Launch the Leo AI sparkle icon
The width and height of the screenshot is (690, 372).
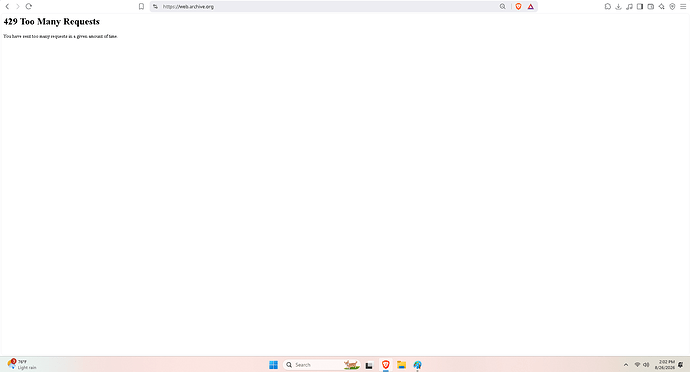click(661, 7)
